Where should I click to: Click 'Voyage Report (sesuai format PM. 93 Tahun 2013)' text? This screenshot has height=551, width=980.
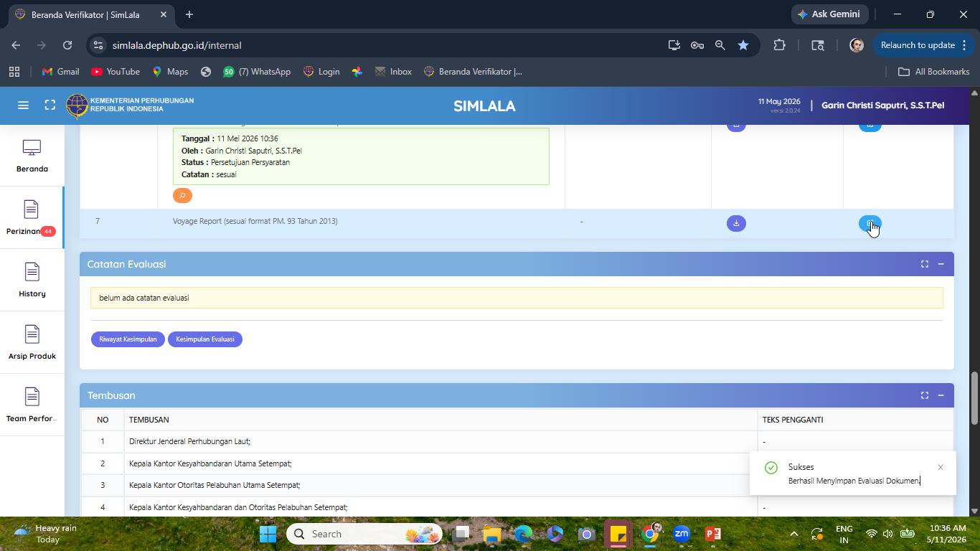pyautogui.click(x=255, y=221)
